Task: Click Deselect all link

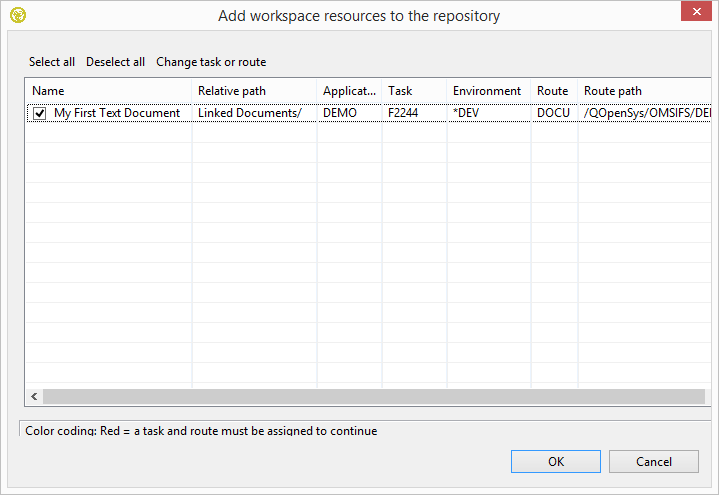Action: tap(115, 62)
